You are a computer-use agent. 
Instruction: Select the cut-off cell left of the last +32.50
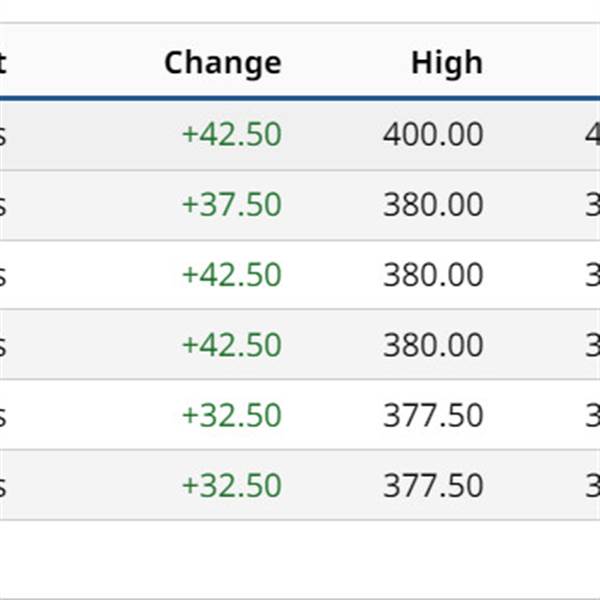(3, 486)
